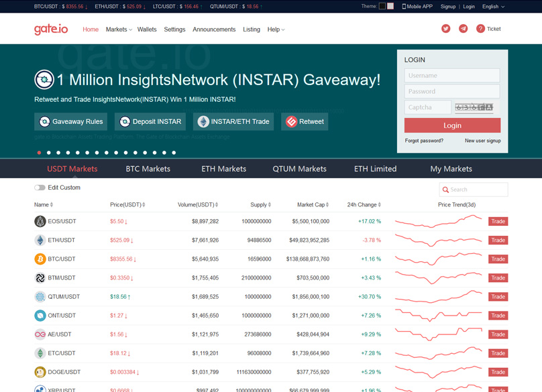Screen dimensions: 542x392
Task: Open the Wallets menu item
Action: coord(147,29)
